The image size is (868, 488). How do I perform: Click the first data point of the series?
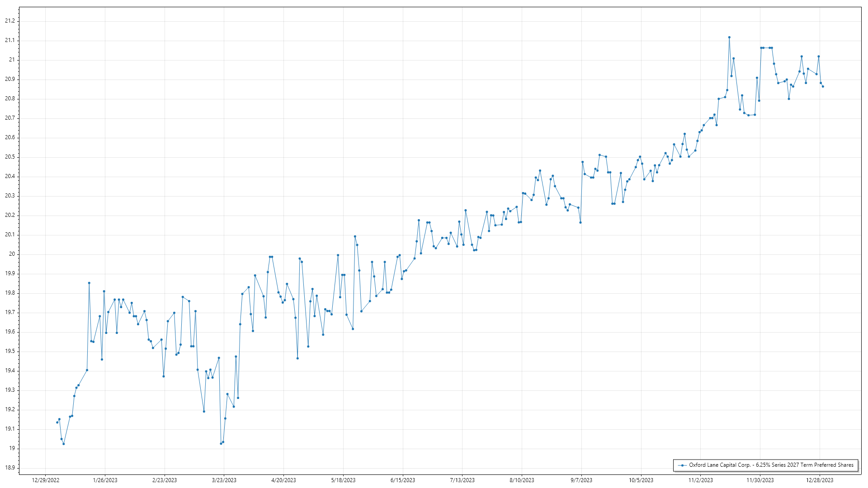click(x=57, y=422)
